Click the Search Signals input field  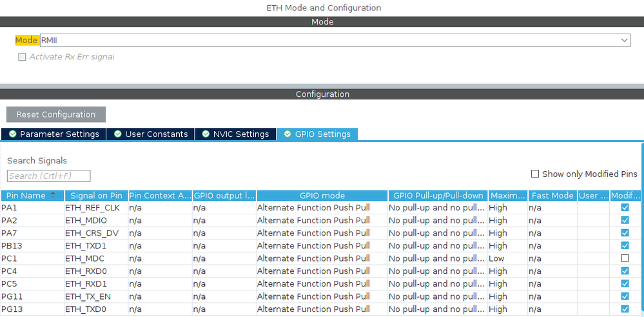click(49, 176)
